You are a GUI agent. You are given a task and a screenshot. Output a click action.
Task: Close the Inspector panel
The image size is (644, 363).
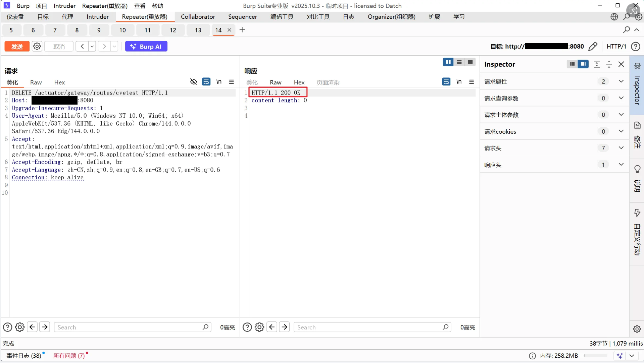click(x=621, y=64)
